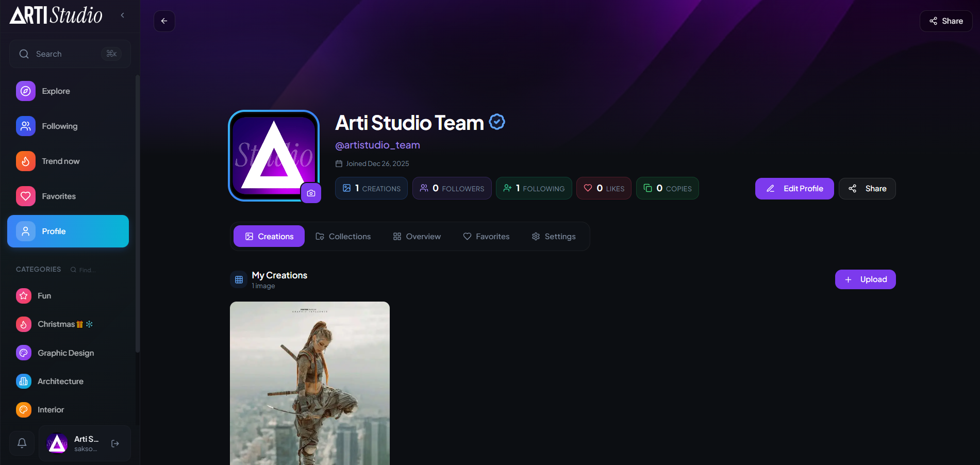The height and width of the screenshot is (465, 980).
Task: Open the Fun category
Action: (68, 296)
